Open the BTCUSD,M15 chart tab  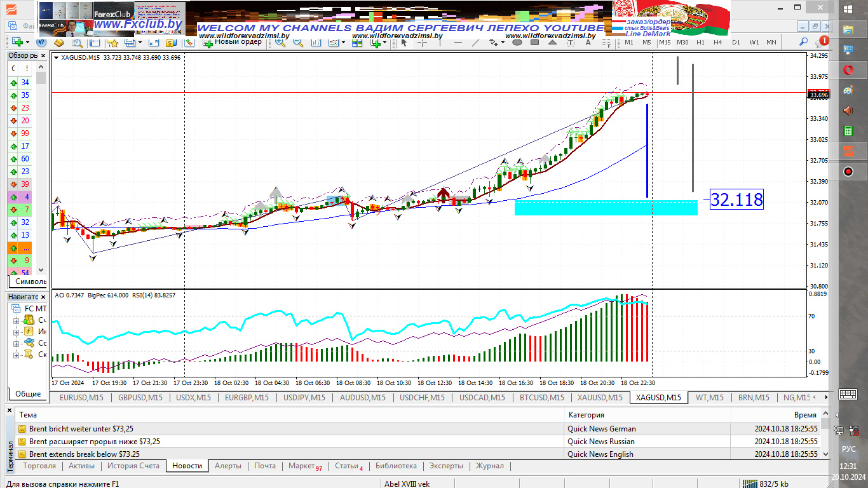coord(541,398)
